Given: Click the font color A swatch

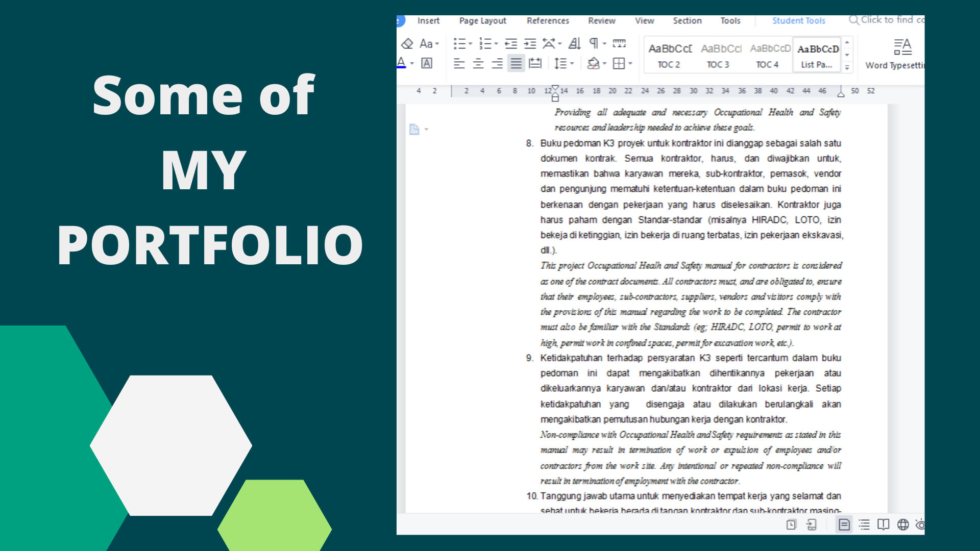Looking at the screenshot, I should [x=401, y=63].
